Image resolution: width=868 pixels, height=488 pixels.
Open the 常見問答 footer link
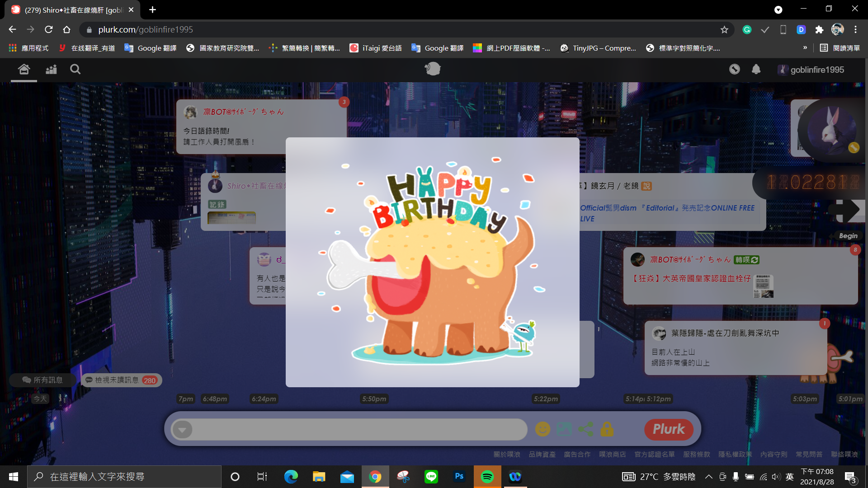[809, 454]
